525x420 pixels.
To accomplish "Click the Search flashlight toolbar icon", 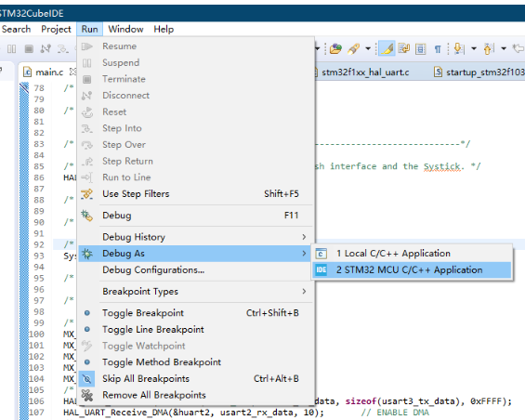I will (x=354, y=49).
